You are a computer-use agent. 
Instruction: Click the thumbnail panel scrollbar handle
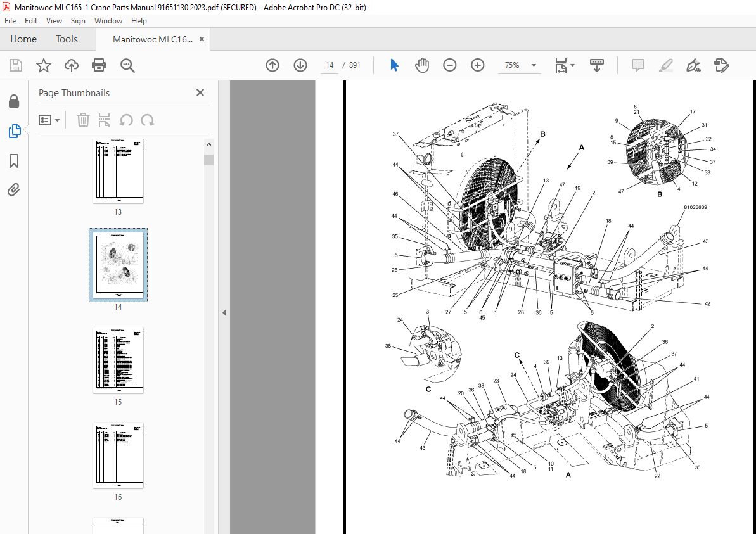208,160
